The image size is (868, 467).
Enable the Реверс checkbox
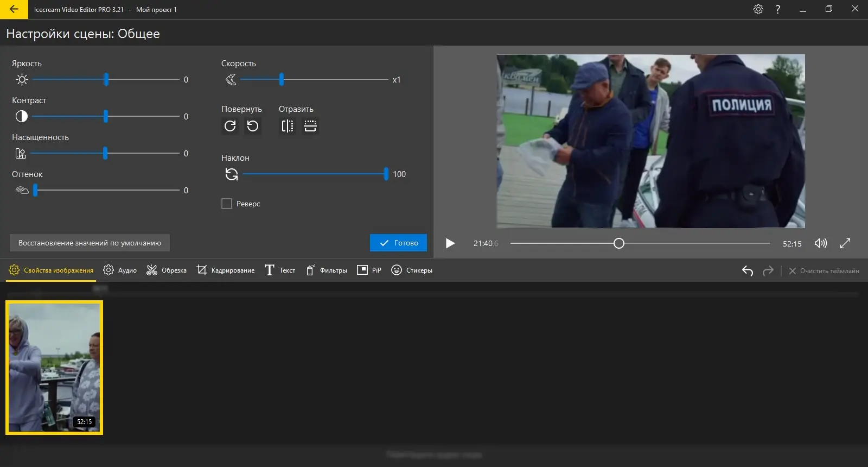click(x=227, y=204)
